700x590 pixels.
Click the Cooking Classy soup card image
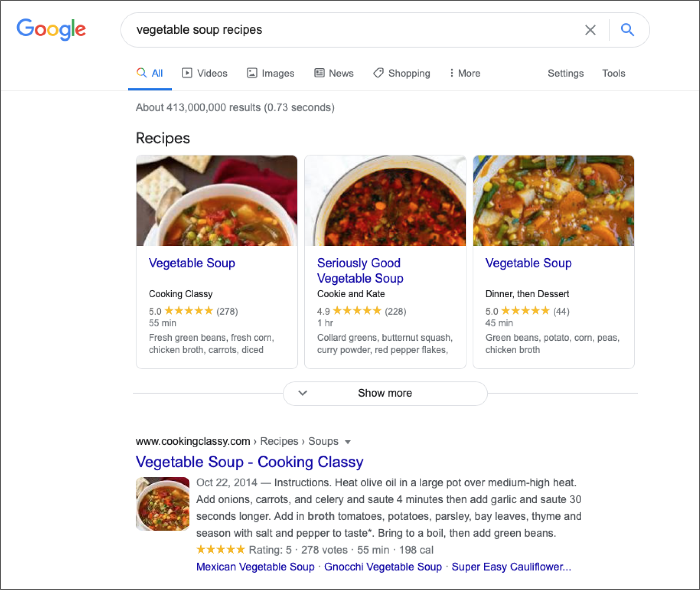point(217,201)
